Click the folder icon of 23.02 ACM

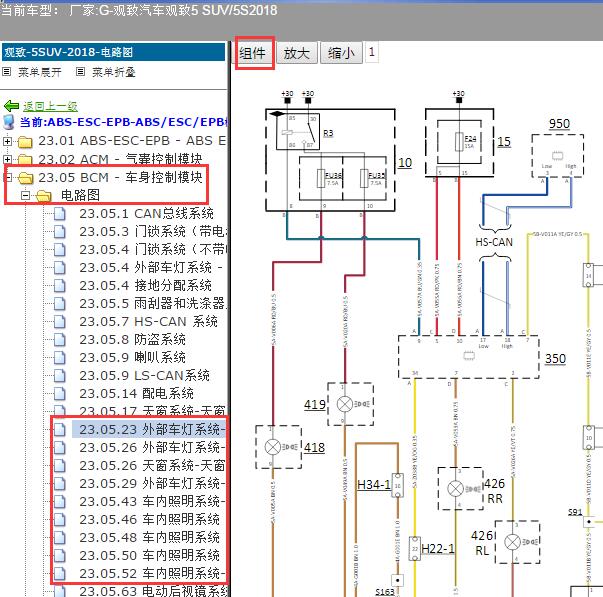(x=25, y=159)
